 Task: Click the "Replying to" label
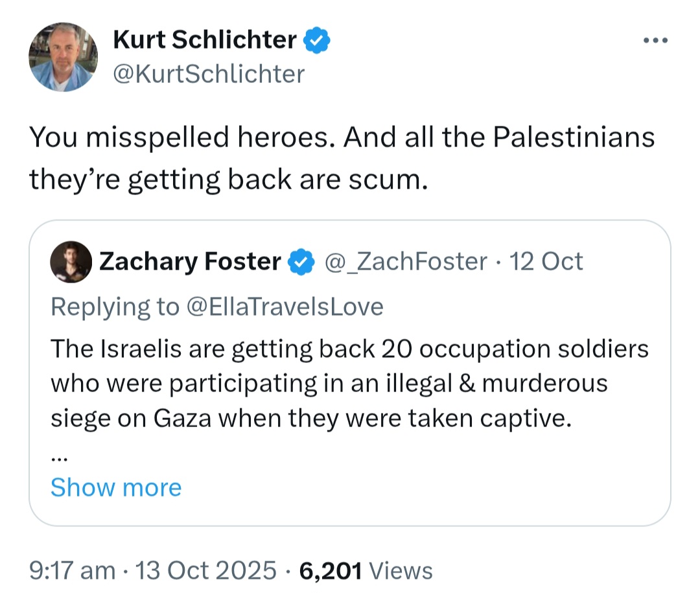pos(114,306)
